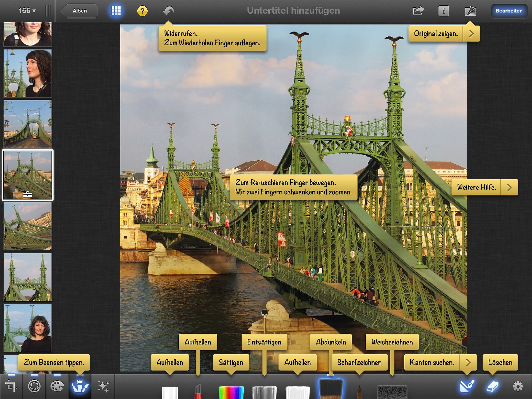Viewport: 532px width, 399px height.
Task: Select the close-up face thumbnail at top
Action: [27, 34]
